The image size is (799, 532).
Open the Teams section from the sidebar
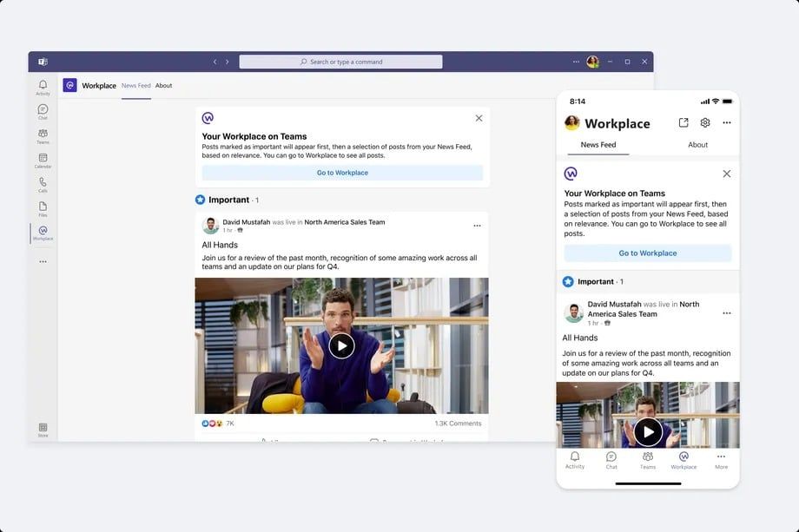click(x=42, y=135)
